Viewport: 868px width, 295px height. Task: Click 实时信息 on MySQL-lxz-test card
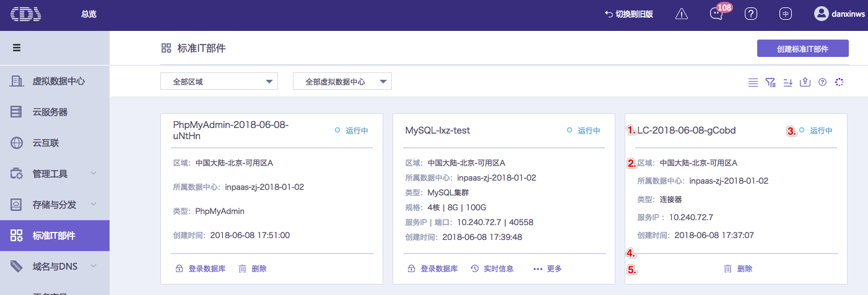point(498,268)
